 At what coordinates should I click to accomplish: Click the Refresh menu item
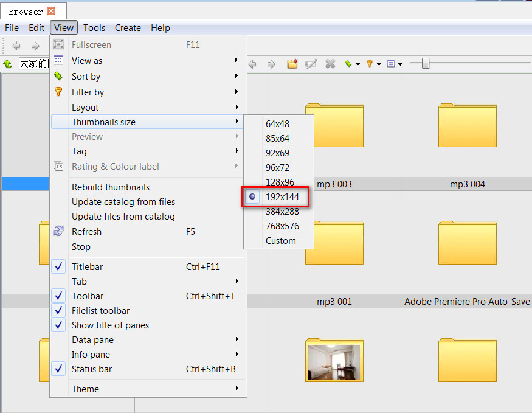(x=86, y=232)
